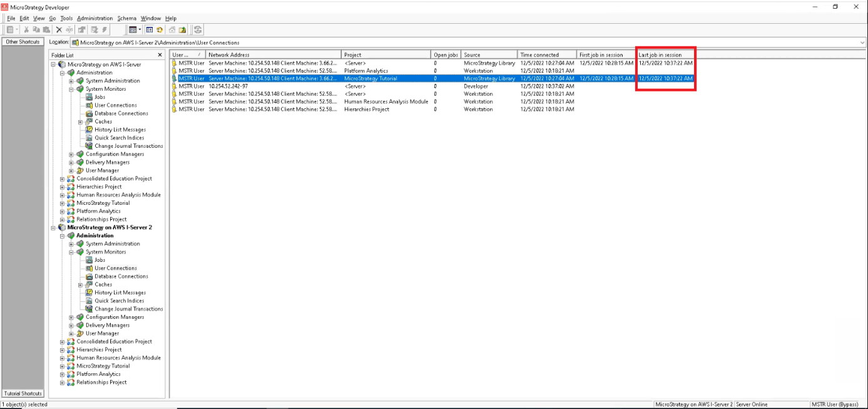The width and height of the screenshot is (868, 409).
Task: Click the Copy toolbar icon
Action: point(36,29)
